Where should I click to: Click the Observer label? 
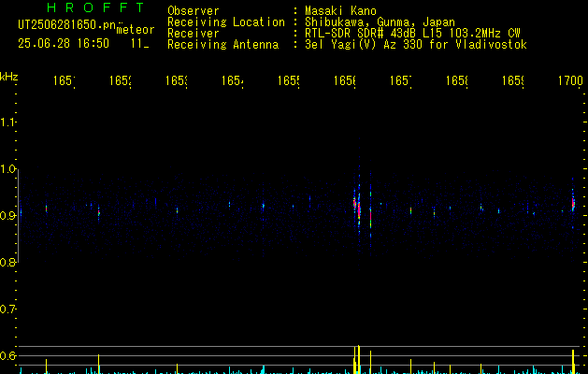click(x=194, y=11)
